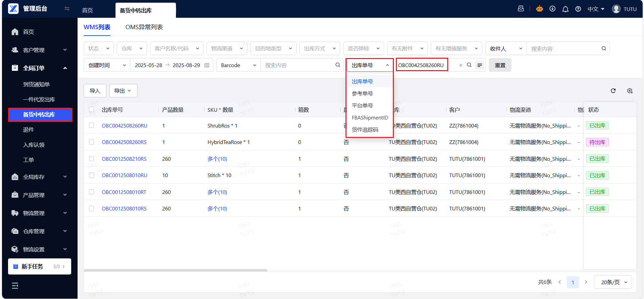Open the column settings icon

point(630,91)
